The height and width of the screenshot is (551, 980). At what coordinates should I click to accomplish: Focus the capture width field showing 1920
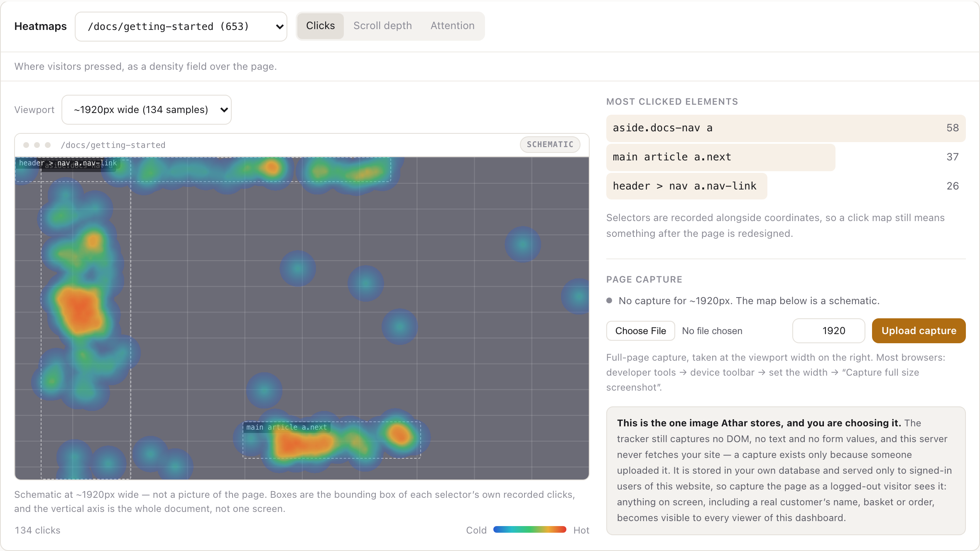click(828, 331)
